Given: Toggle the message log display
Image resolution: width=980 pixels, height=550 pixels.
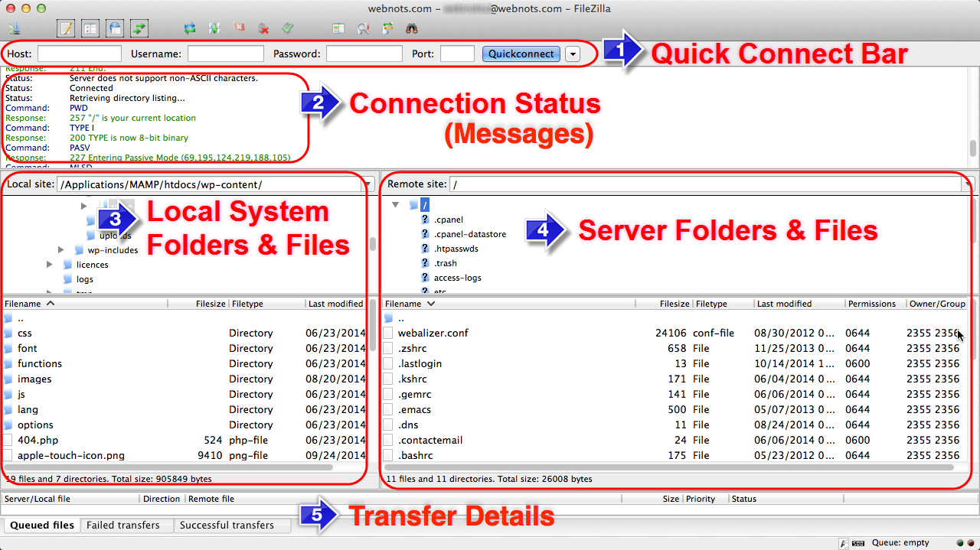Looking at the screenshot, I should (66, 29).
